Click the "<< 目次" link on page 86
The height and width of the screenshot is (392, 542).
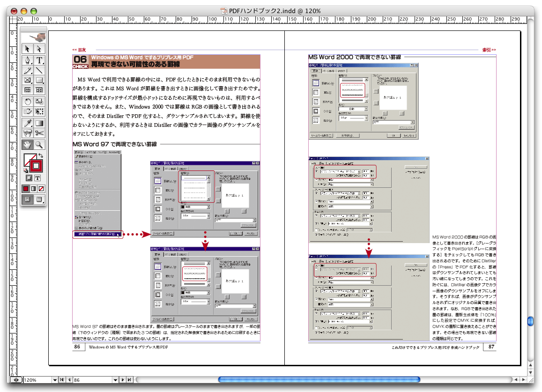pos(79,50)
